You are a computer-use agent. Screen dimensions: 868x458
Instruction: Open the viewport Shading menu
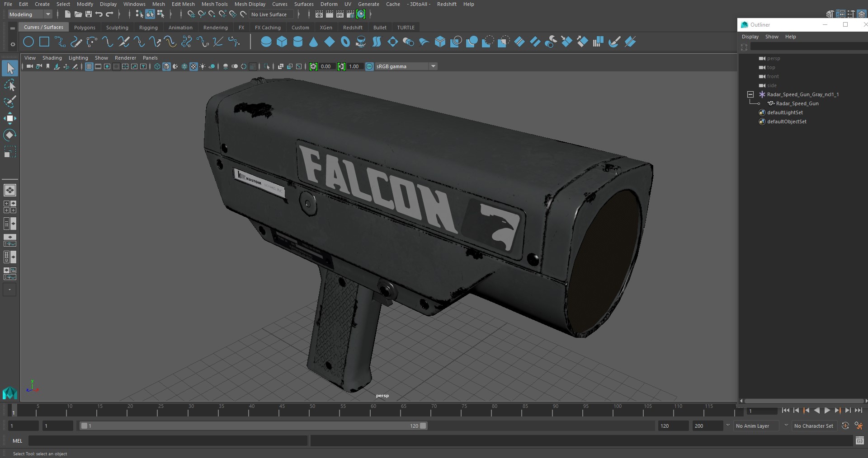coord(52,58)
